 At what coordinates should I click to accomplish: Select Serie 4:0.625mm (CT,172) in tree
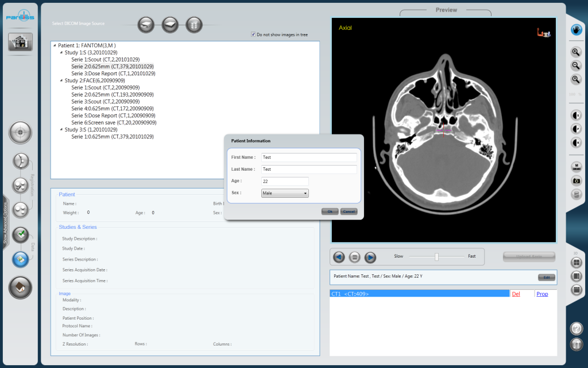(112, 109)
